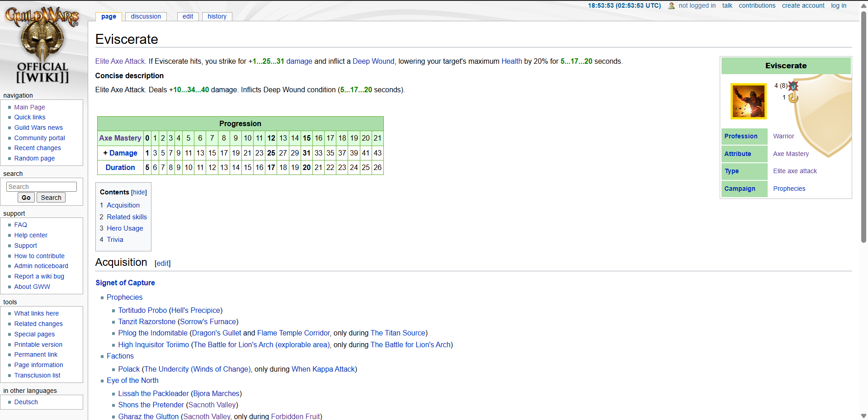Click Axe Mastery in Progression table

120,138
